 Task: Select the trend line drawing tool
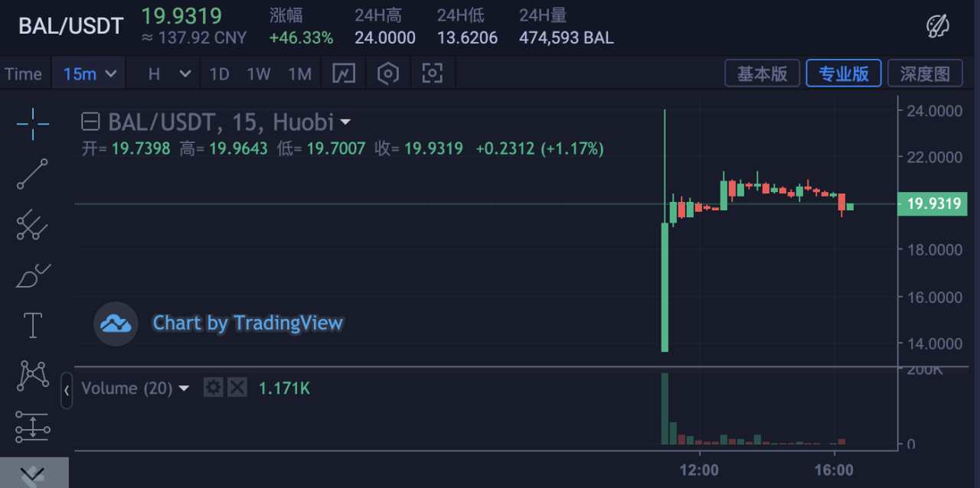coord(32,174)
